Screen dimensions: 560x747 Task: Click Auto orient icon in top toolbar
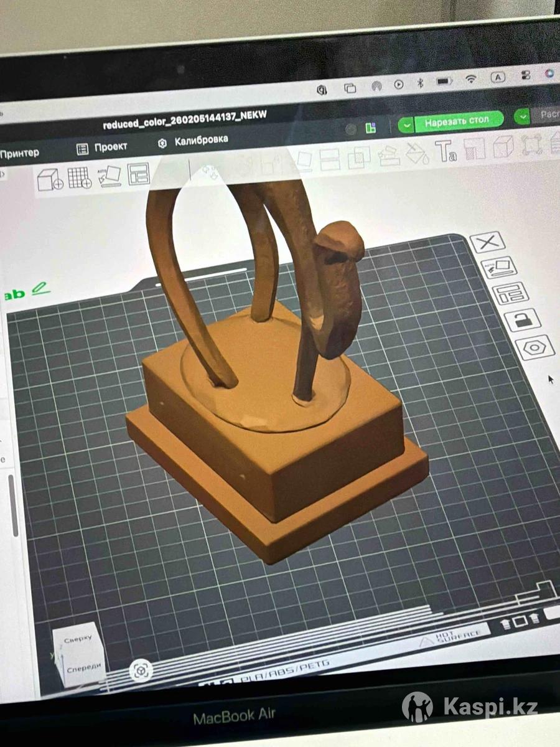[x=110, y=176]
